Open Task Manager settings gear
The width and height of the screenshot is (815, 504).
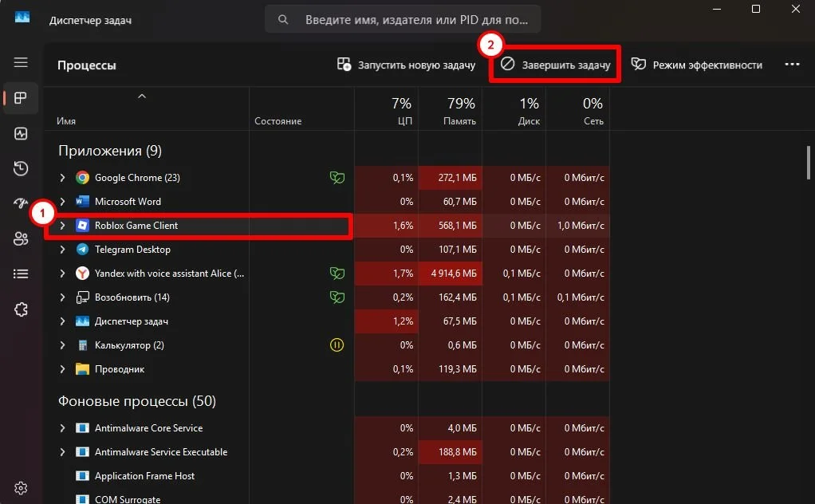[21, 488]
